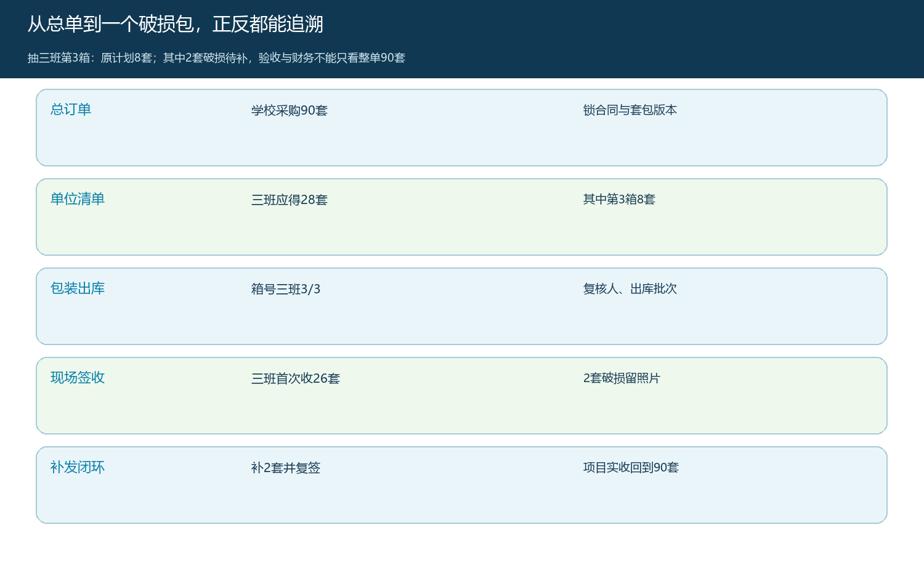The height and width of the screenshot is (567, 924).
Task: Click the slide title 从总单到一个破损包，正反都能追溯
Action: 176,24
